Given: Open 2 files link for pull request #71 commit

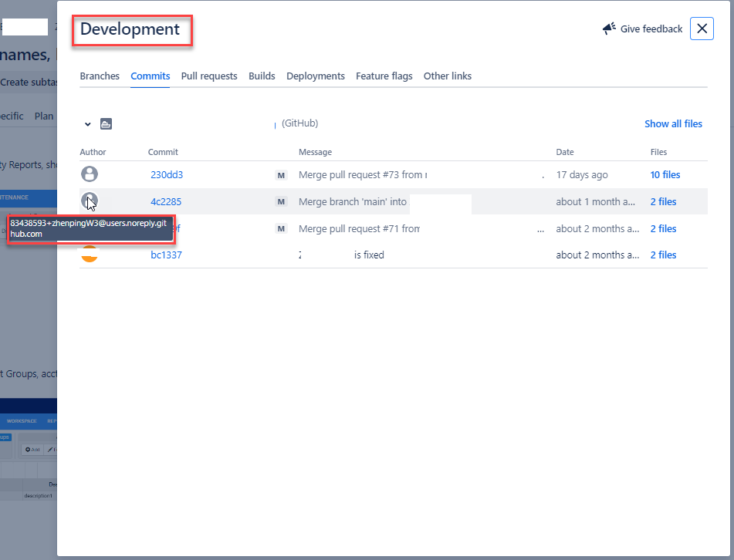Looking at the screenshot, I should (x=663, y=229).
